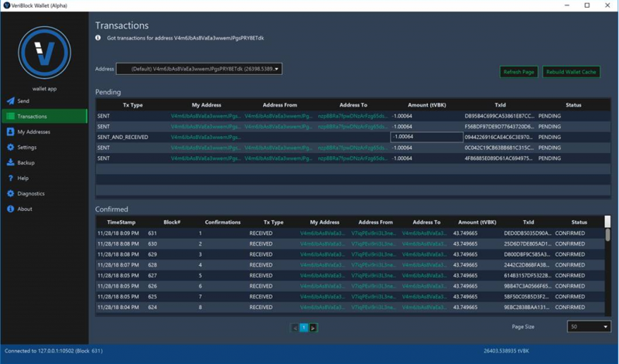Click the Confirmed table scrollbar thumb
619x364 pixels.
[x=607, y=235]
